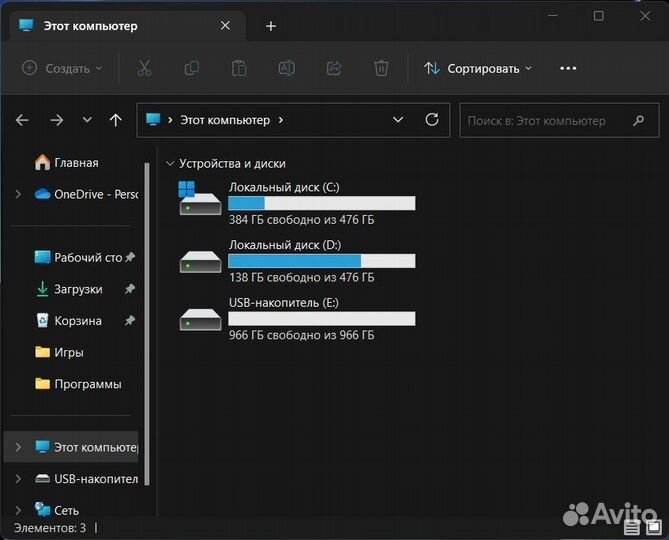Click the D: drive usage bar
The height and width of the screenshot is (540, 669).
tap(322, 261)
